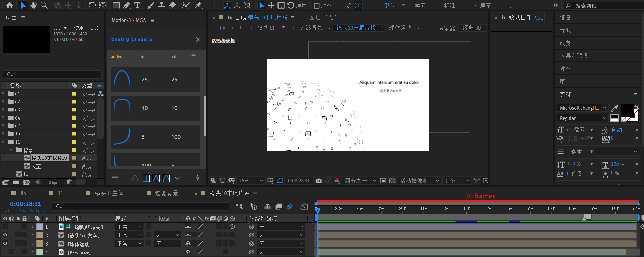Screen dimensions: 644x257
Task: Click the black fill color swatch
Action: click(626, 109)
